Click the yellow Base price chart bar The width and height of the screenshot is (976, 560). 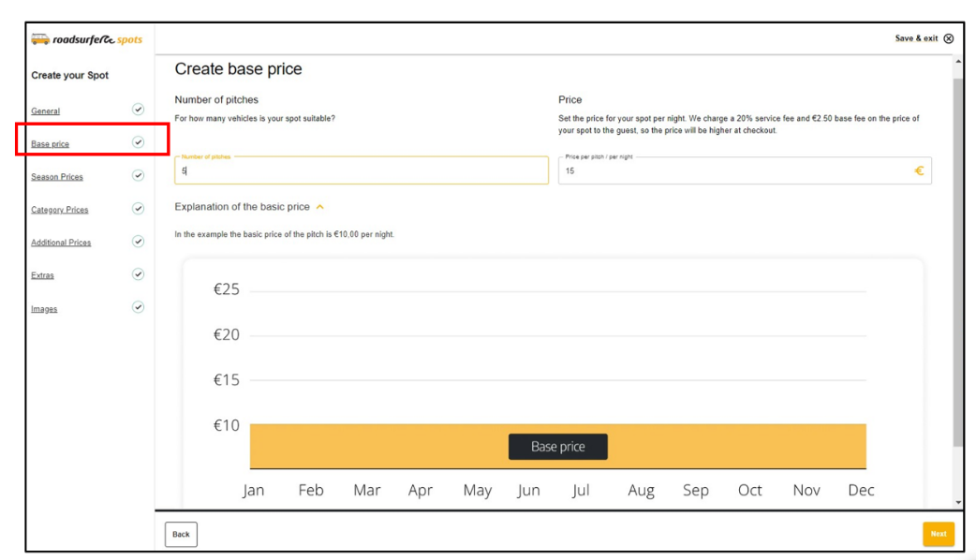pos(557,446)
